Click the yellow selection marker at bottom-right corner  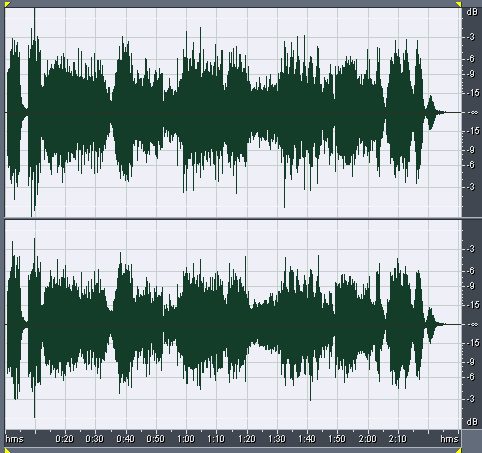pyautogui.click(x=459, y=450)
